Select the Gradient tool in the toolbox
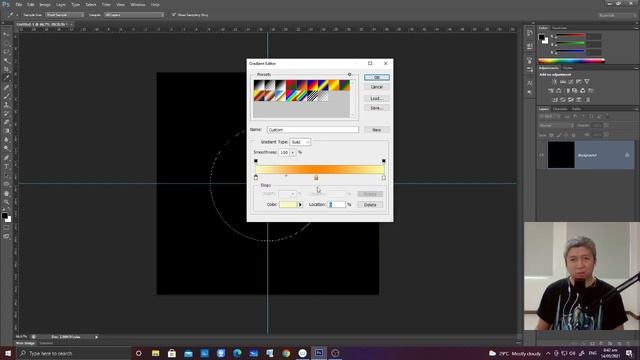 tap(6, 131)
